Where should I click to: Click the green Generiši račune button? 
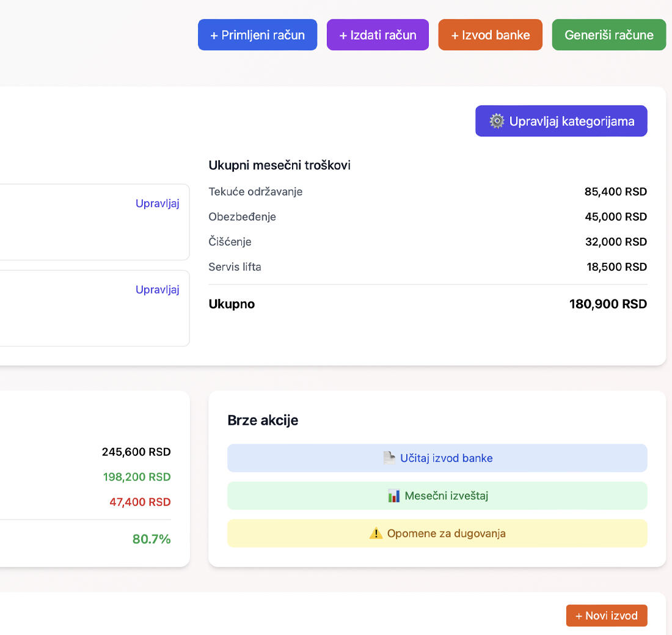pos(608,35)
